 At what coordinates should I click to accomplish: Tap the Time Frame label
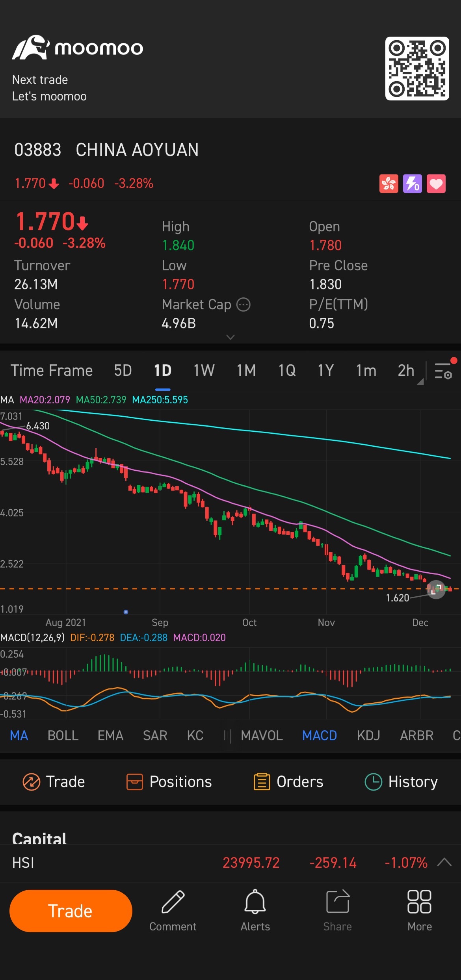pos(52,371)
